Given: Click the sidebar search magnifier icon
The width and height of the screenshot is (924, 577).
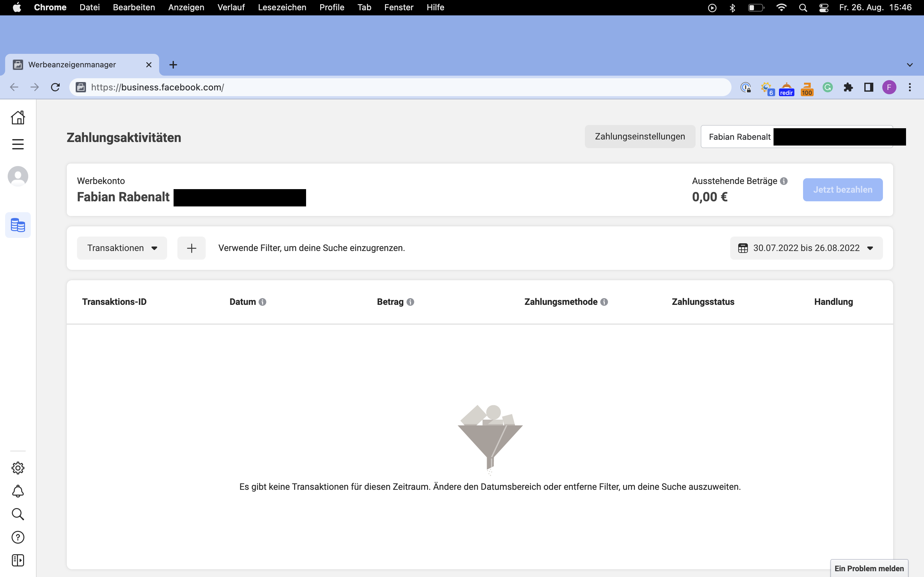Looking at the screenshot, I should 18,514.
